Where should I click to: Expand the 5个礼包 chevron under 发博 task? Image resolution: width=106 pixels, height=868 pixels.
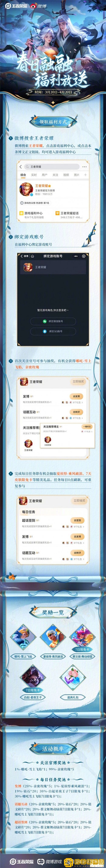pos(82,402)
